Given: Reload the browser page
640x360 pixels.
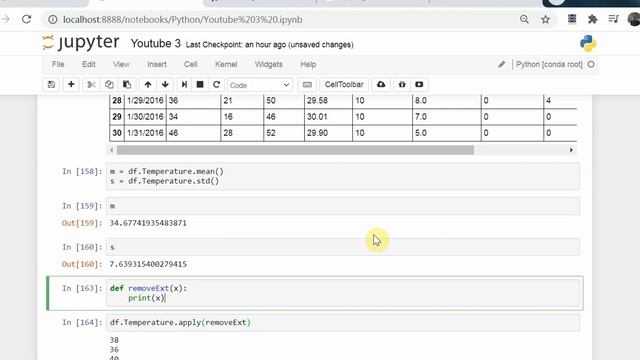Looking at the screenshot, I should (27, 19).
